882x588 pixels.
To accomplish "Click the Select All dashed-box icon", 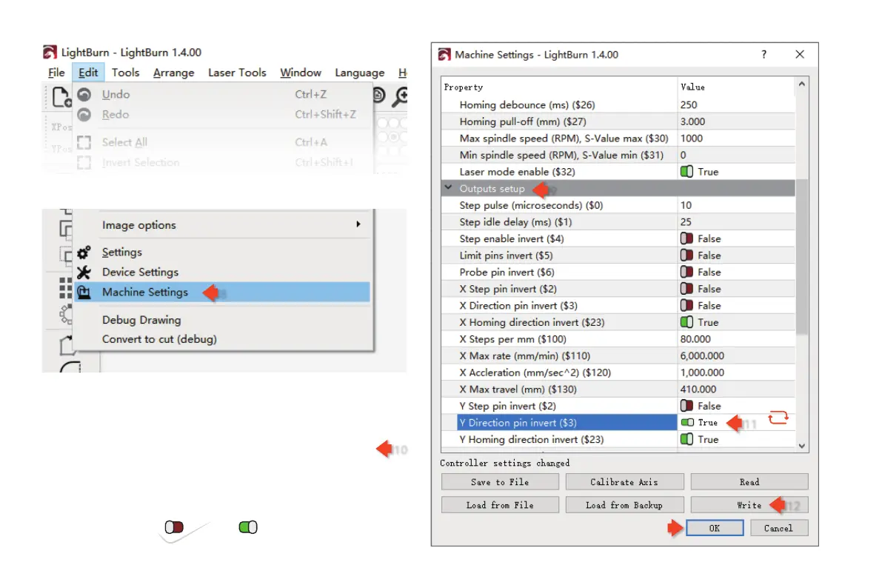I will [84, 142].
